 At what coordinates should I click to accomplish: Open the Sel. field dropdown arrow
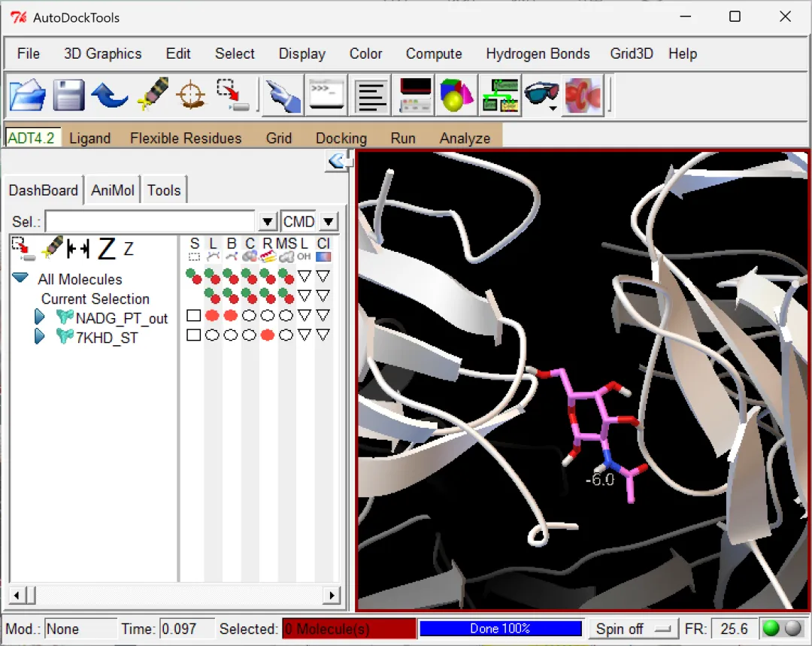[x=267, y=222]
